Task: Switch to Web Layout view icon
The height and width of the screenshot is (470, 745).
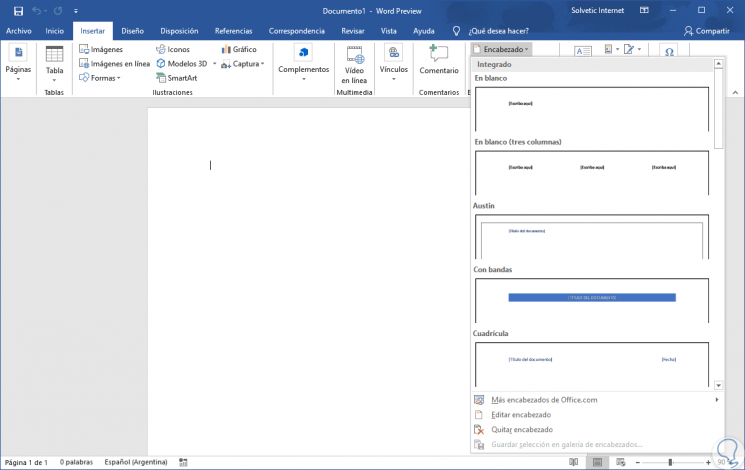Action: (x=621, y=462)
